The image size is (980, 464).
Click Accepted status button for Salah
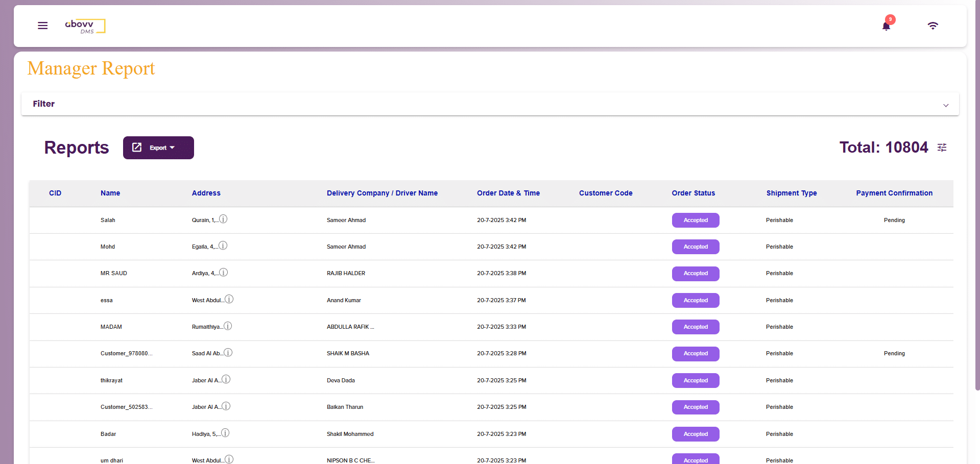tap(695, 220)
